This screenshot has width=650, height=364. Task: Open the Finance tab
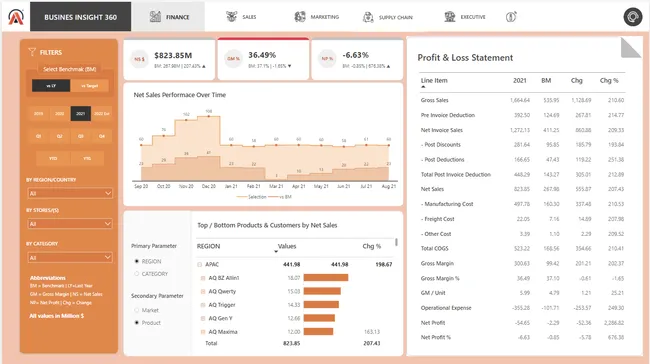click(168, 17)
